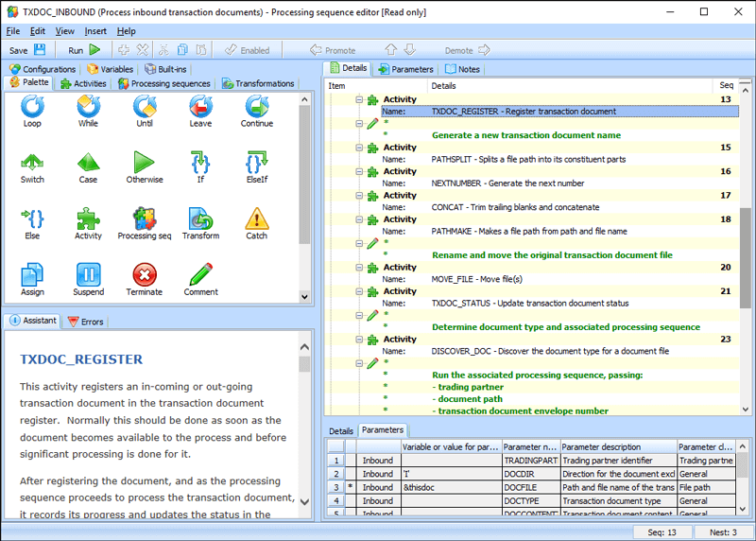The image size is (756, 541).
Task: Click the Transform palette icon
Action: [200, 219]
